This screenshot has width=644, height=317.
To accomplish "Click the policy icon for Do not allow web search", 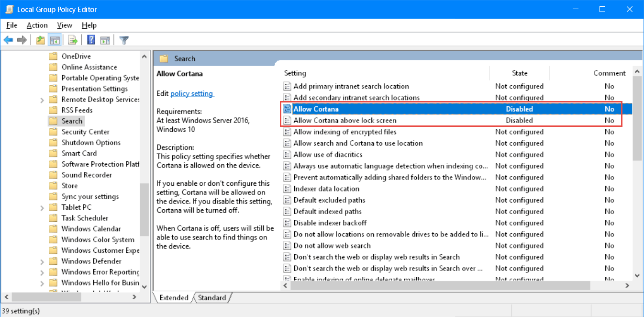I will [288, 246].
